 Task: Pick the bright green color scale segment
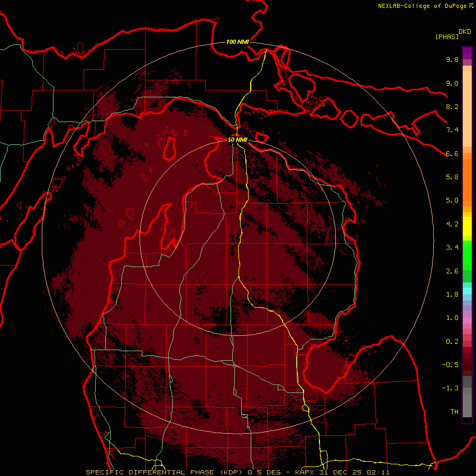coord(467,255)
